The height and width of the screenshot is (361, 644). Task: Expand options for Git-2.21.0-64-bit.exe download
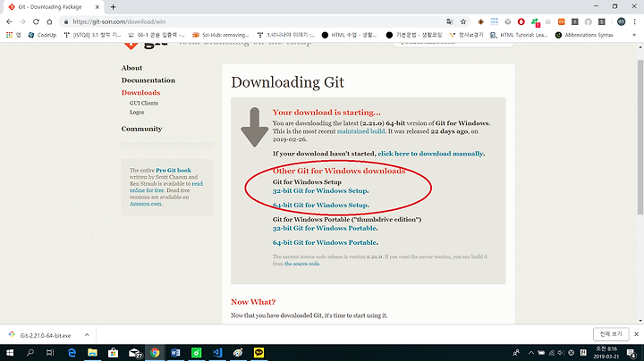[87, 335]
